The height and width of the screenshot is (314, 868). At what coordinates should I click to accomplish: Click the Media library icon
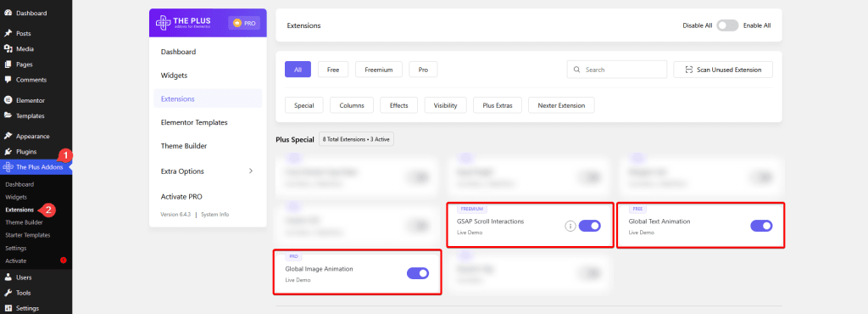8,48
